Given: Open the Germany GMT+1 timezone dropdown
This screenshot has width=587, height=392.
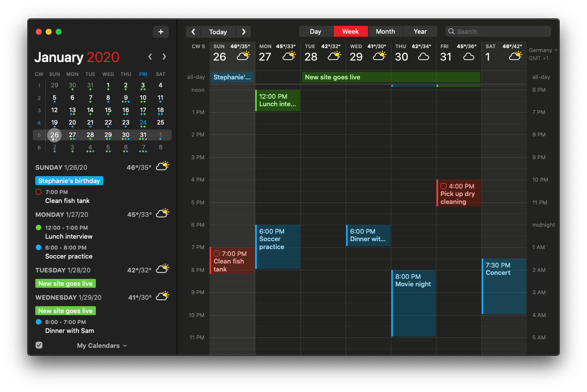Looking at the screenshot, I should [x=542, y=50].
